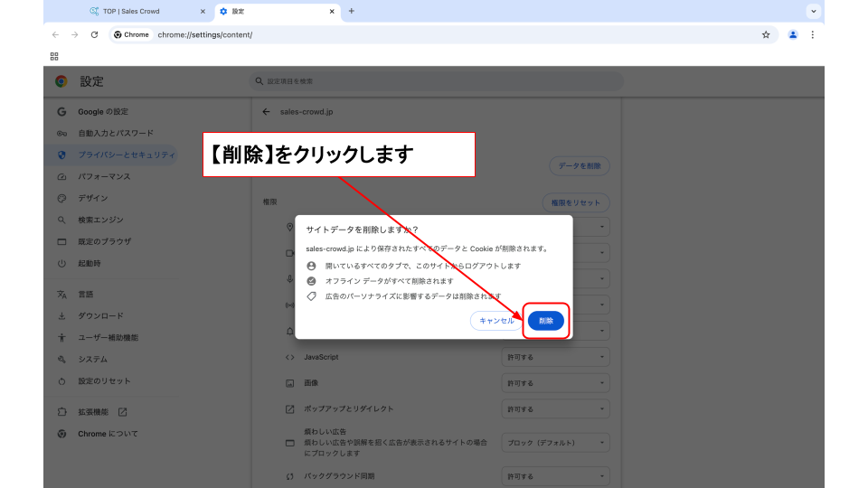Bookmark this page with star icon
Viewport: 868px width, 488px height.
[766, 34]
